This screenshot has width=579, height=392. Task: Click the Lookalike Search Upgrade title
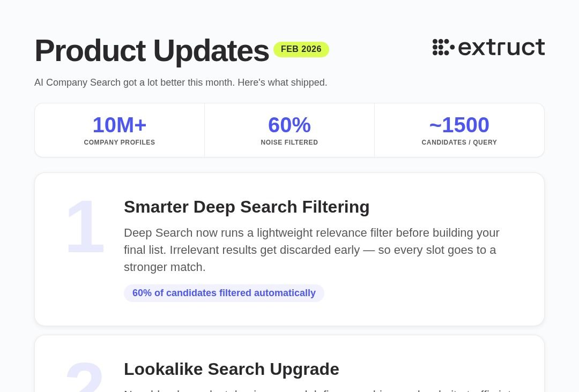[232, 369]
